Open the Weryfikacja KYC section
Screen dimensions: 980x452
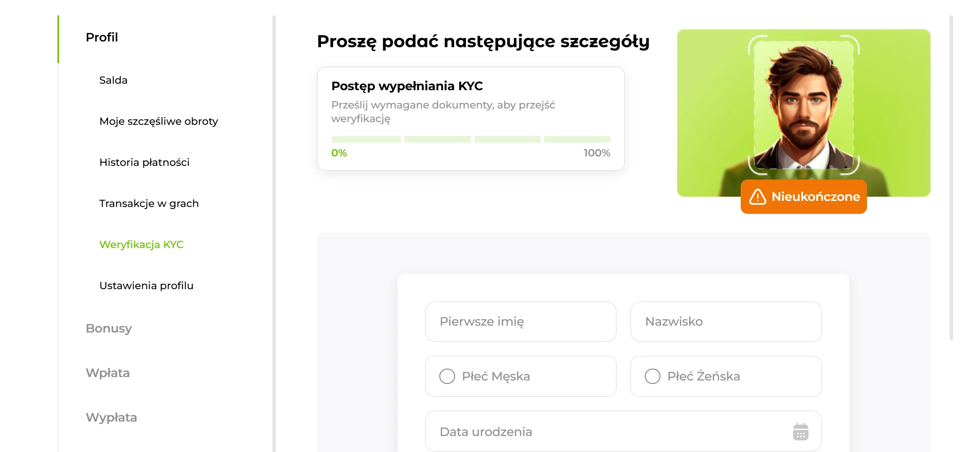click(x=141, y=245)
